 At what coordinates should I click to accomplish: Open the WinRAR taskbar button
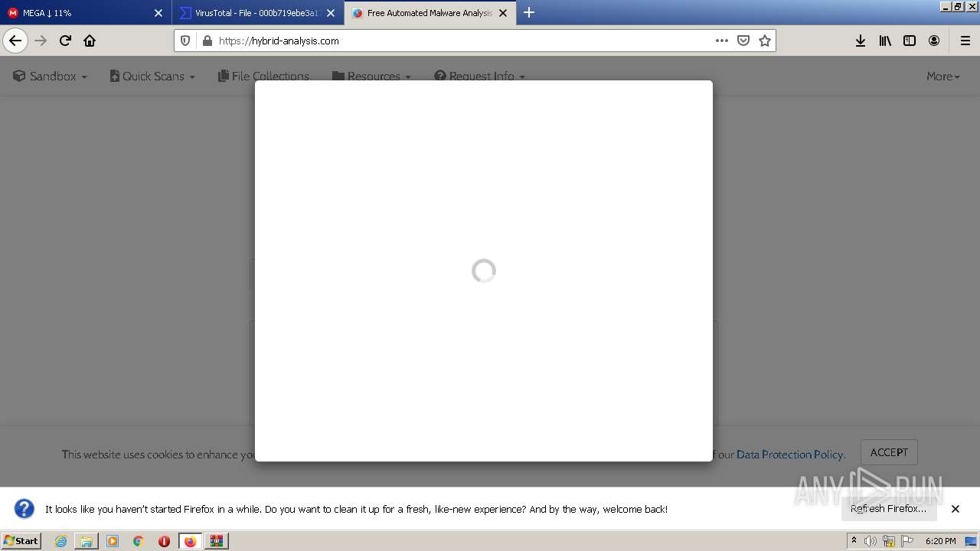pos(217,541)
